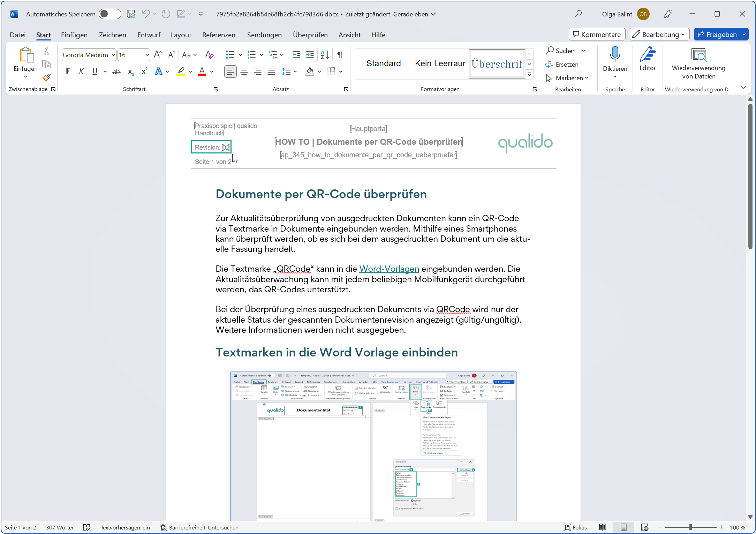
Task: Click the embedded Word screenshot image
Action: coord(373,446)
